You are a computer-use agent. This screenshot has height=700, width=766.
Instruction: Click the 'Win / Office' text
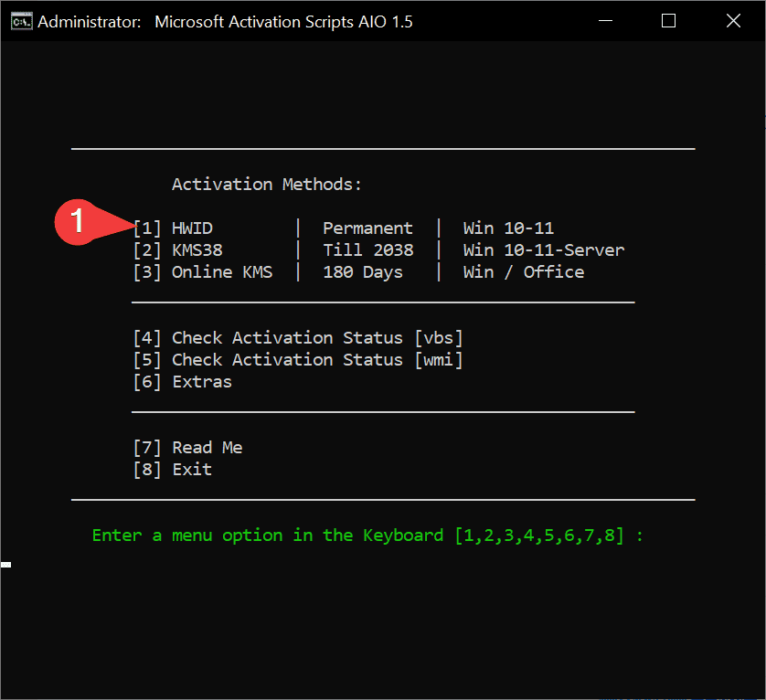pos(523,272)
